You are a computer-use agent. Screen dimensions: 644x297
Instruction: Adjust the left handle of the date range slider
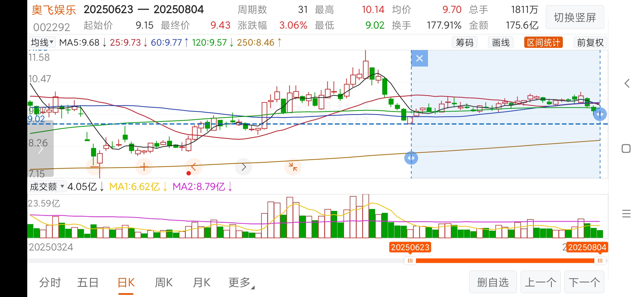pyautogui.click(x=410, y=260)
